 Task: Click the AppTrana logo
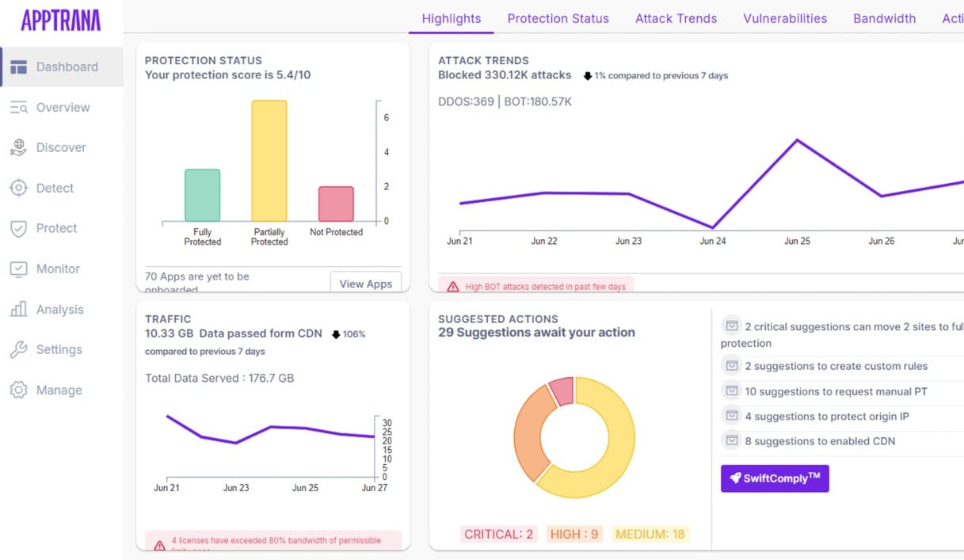[61, 20]
